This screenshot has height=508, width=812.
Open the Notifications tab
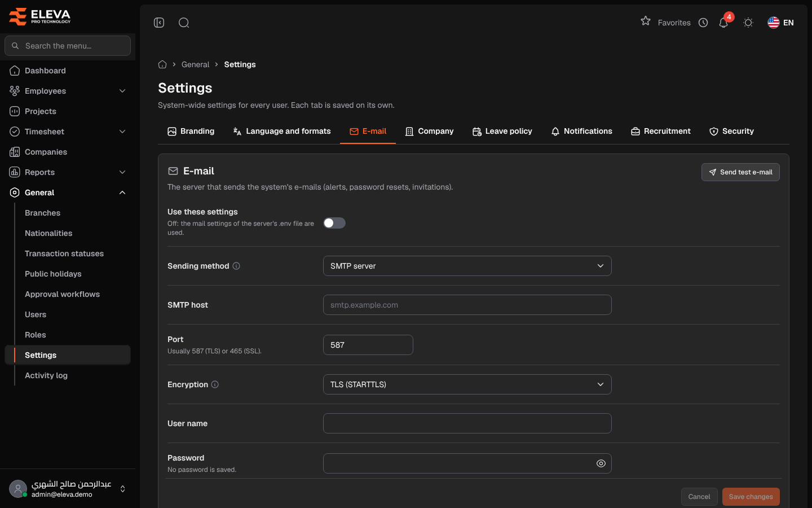[581, 131]
